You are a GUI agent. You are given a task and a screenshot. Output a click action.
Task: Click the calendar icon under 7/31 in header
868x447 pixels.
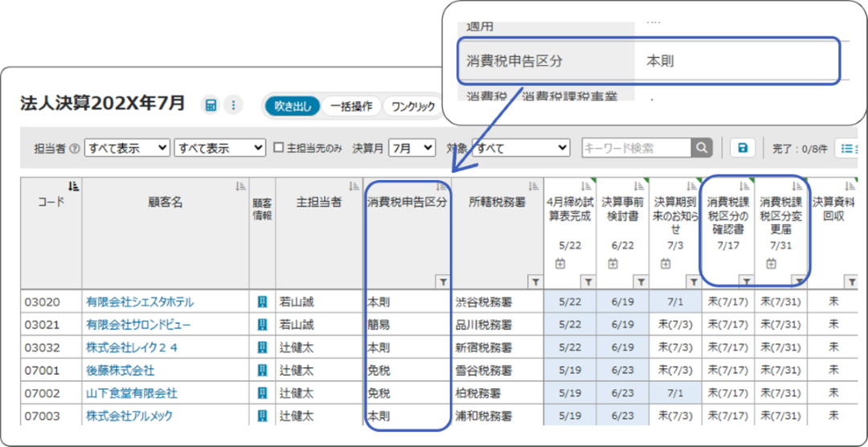pyautogui.click(x=771, y=264)
